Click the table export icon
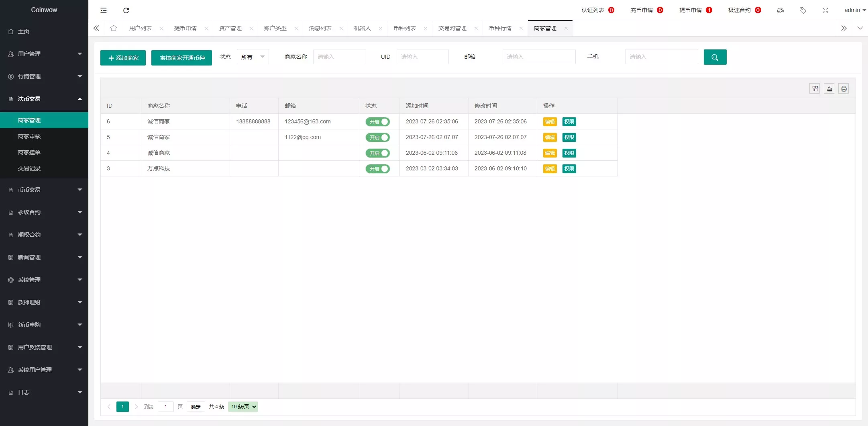The image size is (868, 426). coord(829,89)
